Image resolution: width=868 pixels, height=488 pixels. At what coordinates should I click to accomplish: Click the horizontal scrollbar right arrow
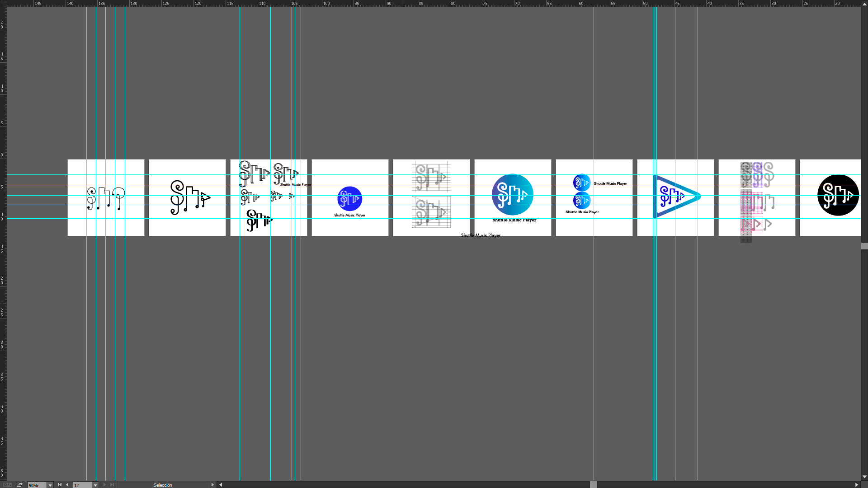coord(856,485)
